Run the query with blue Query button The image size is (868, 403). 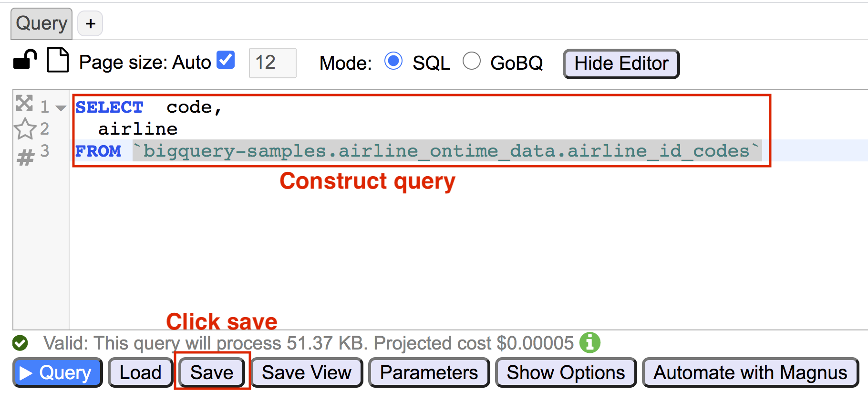(x=58, y=372)
